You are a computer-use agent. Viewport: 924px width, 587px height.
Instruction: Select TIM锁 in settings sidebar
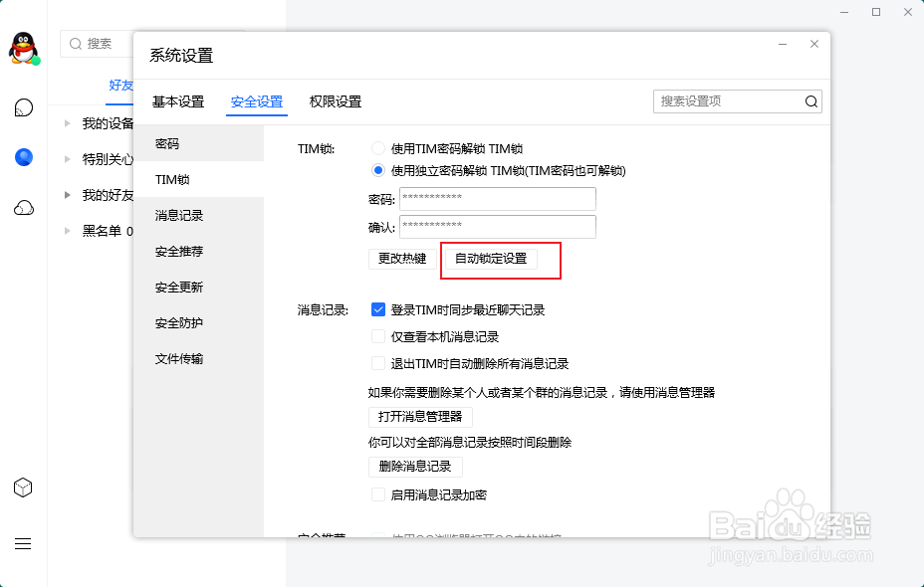(x=198, y=179)
